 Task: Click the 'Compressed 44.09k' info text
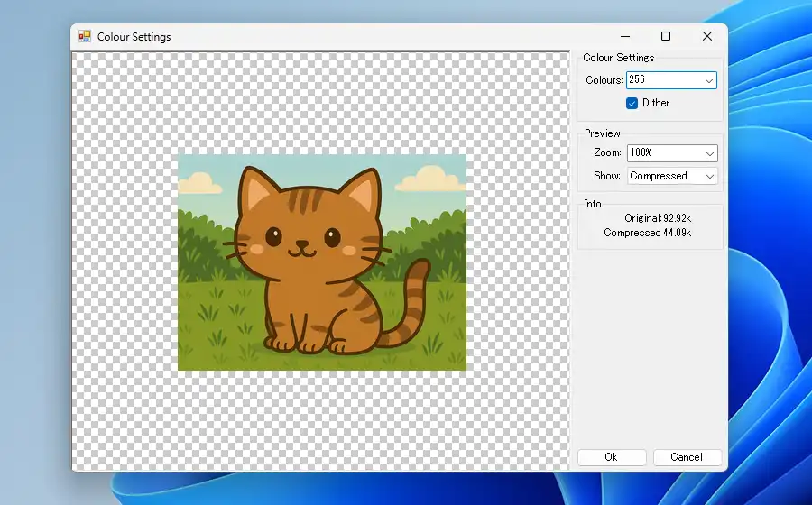click(647, 233)
